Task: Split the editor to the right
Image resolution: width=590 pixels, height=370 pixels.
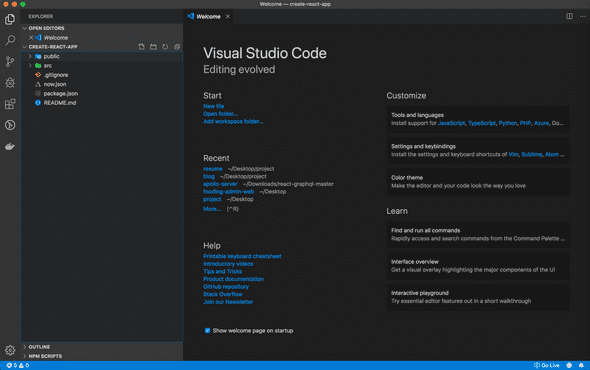Action: (x=569, y=16)
